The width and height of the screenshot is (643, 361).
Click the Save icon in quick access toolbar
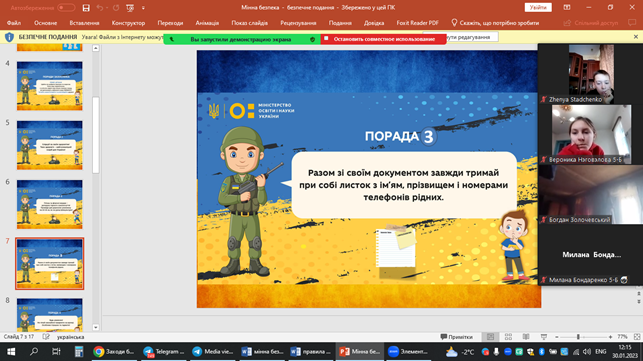click(86, 8)
